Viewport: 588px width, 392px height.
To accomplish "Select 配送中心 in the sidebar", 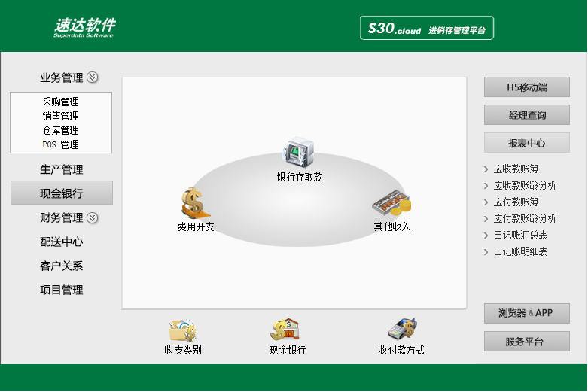I will [x=62, y=242].
